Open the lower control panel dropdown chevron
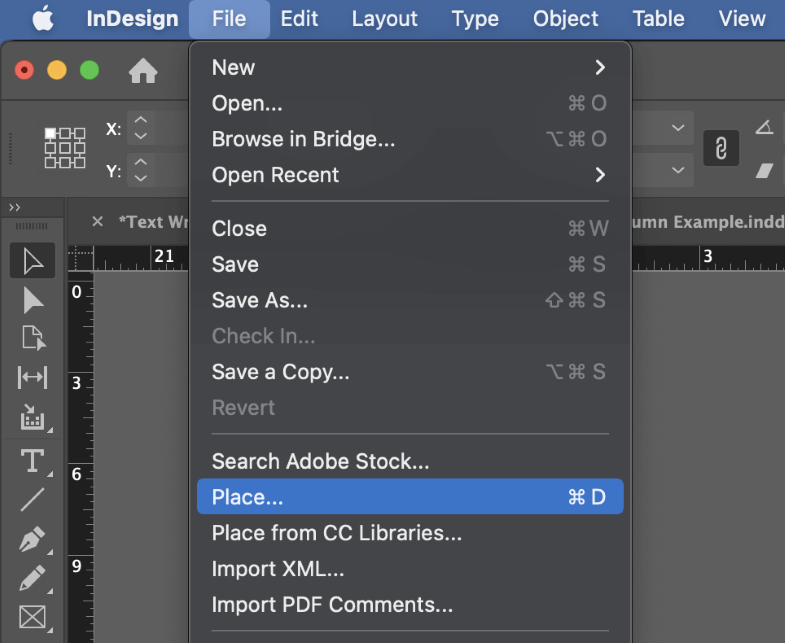 click(x=678, y=170)
